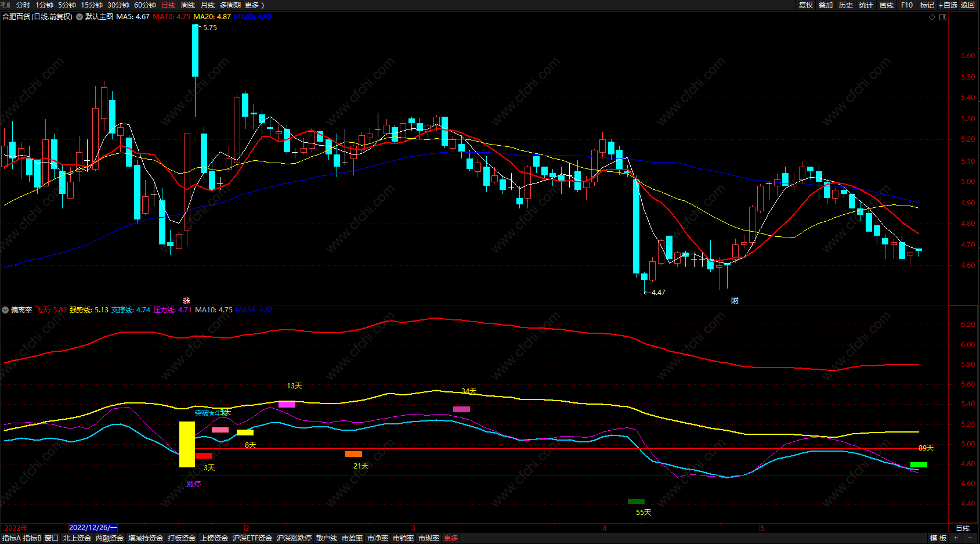Switch to 60分钟 timeframe

click(x=145, y=5)
